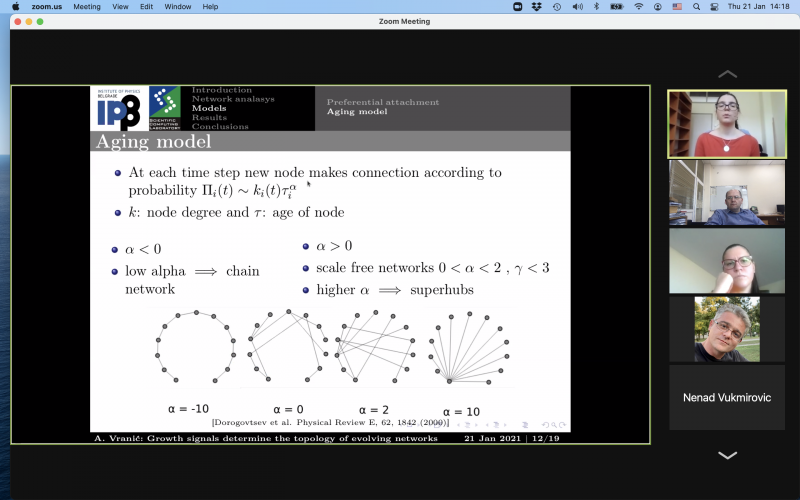Click the red close window button
The height and width of the screenshot is (500, 800).
tap(18, 21)
